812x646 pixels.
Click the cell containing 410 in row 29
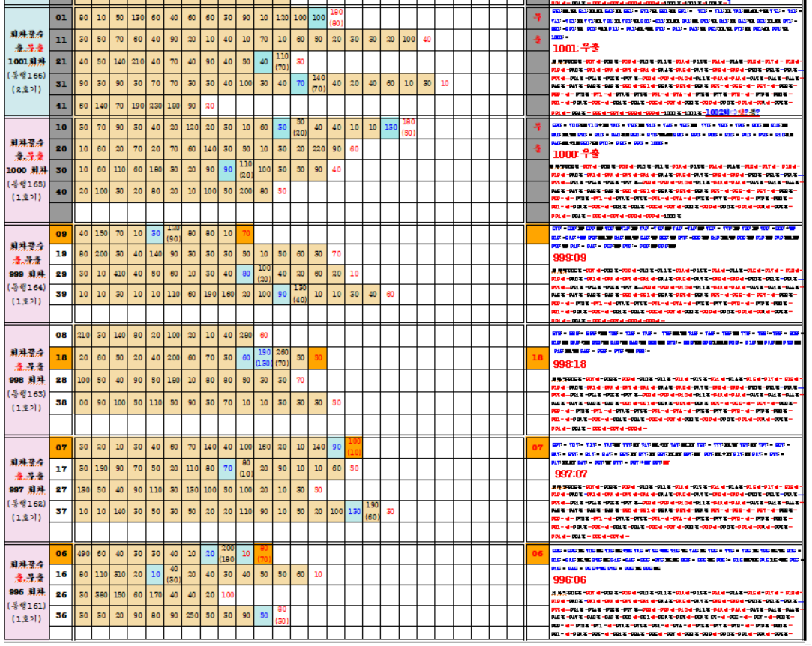pyautogui.click(x=118, y=274)
